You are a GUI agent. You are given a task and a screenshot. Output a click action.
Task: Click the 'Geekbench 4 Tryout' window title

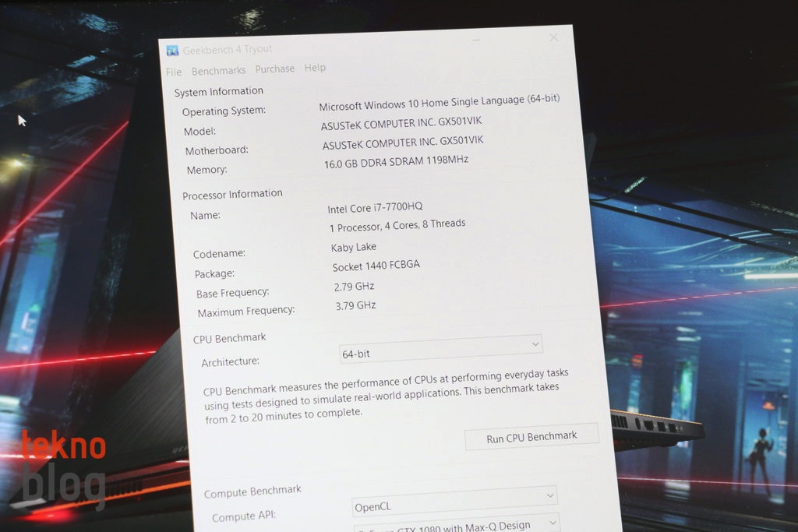[x=228, y=49]
